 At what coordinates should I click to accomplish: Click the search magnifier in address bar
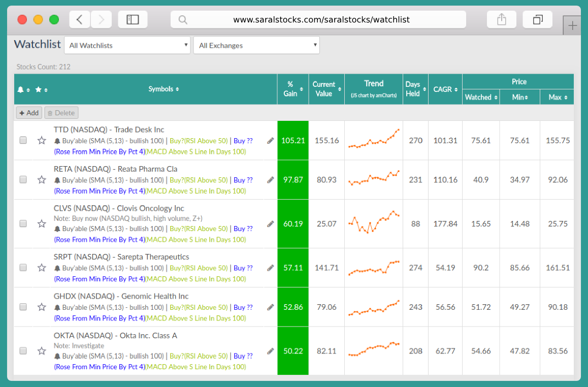point(183,19)
